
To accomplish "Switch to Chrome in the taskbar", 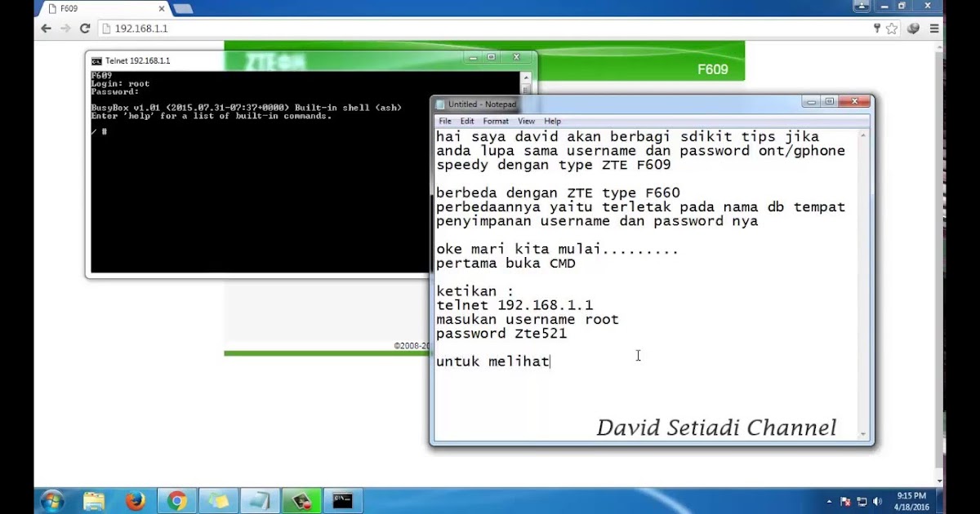I will pyautogui.click(x=177, y=501).
